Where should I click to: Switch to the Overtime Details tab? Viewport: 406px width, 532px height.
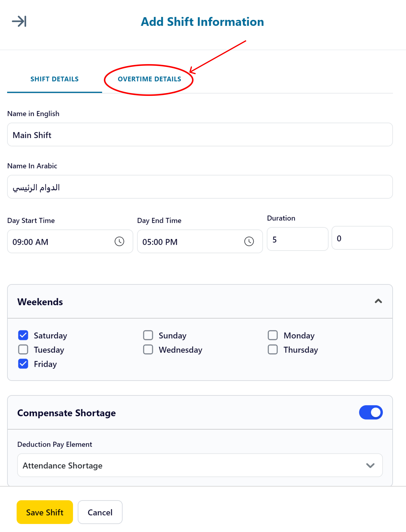click(149, 79)
